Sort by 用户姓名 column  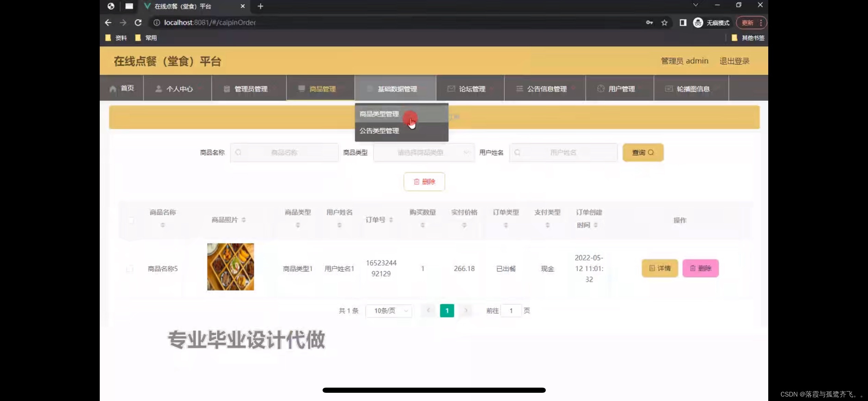point(339,225)
